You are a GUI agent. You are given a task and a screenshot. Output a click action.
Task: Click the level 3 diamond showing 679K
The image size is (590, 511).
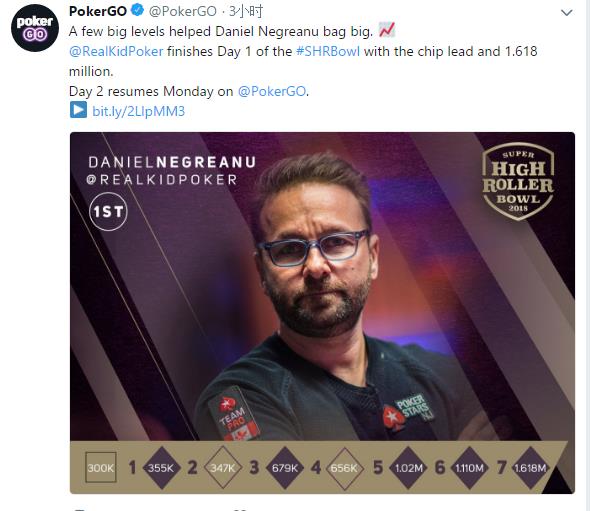pos(285,468)
